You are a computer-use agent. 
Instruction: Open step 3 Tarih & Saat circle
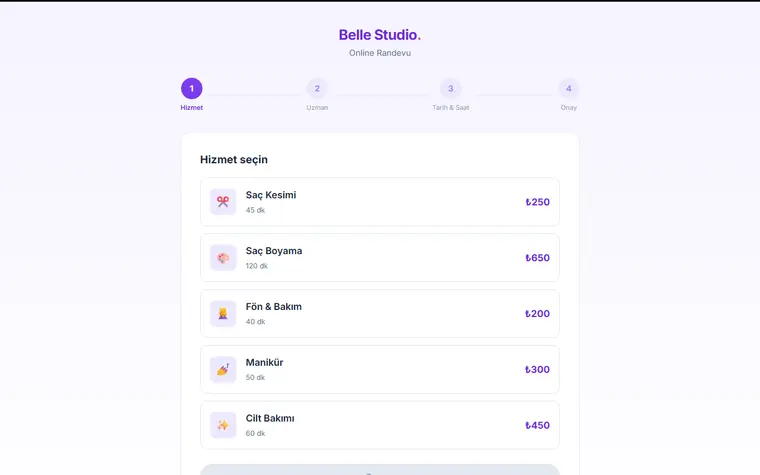(450, 88)
